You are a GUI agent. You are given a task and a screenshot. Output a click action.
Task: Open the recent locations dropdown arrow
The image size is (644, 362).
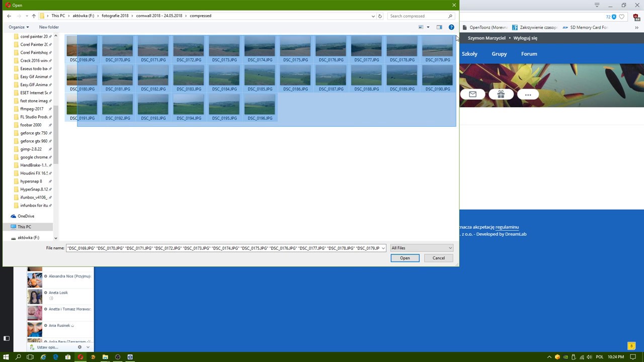click(x=26, y=16)
